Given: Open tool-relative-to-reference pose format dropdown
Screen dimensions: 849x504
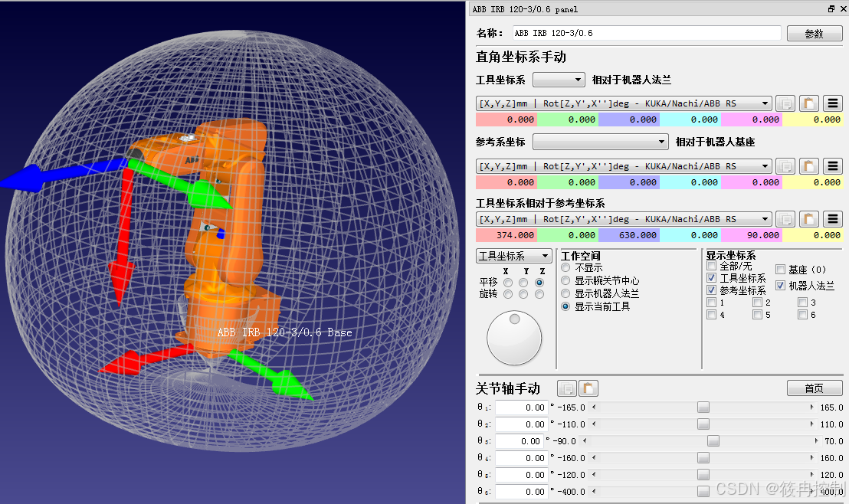Looking at the screenshot, I should 624,219.
